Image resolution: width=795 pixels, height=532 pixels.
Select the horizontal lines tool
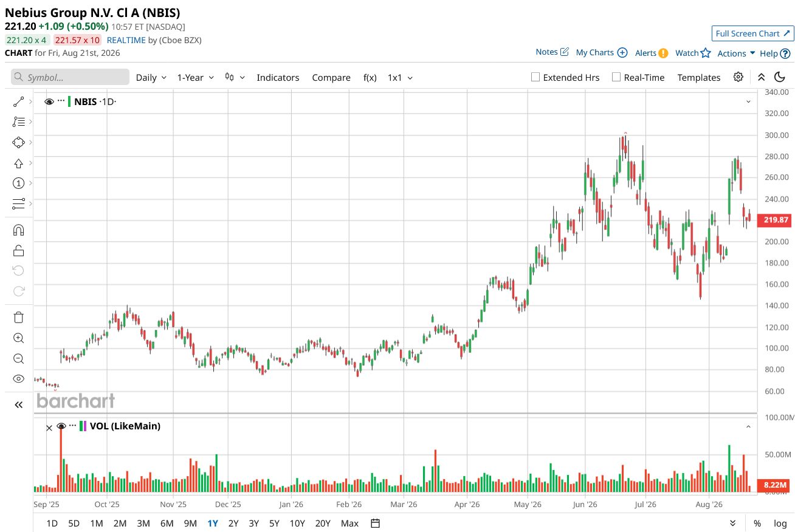pos(18,203)
